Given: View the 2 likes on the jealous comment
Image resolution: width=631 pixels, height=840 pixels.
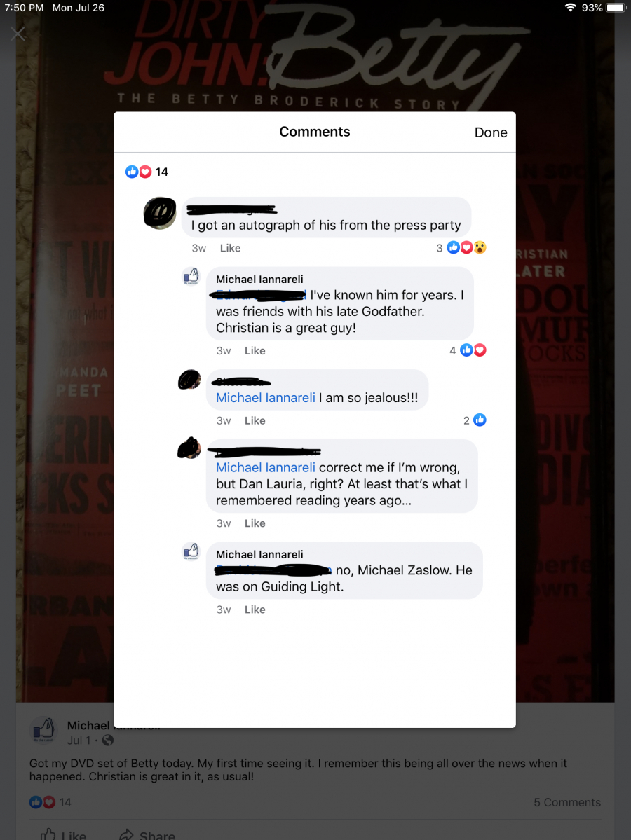Looking at the screenshot, I should click(x=475, y=420).
